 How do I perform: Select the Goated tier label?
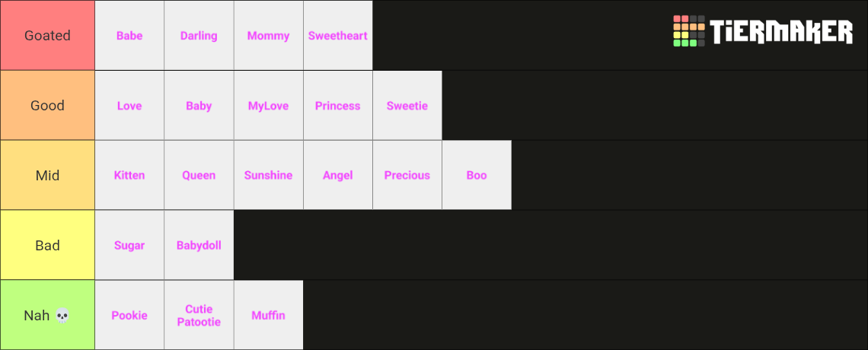coord(48,36)
